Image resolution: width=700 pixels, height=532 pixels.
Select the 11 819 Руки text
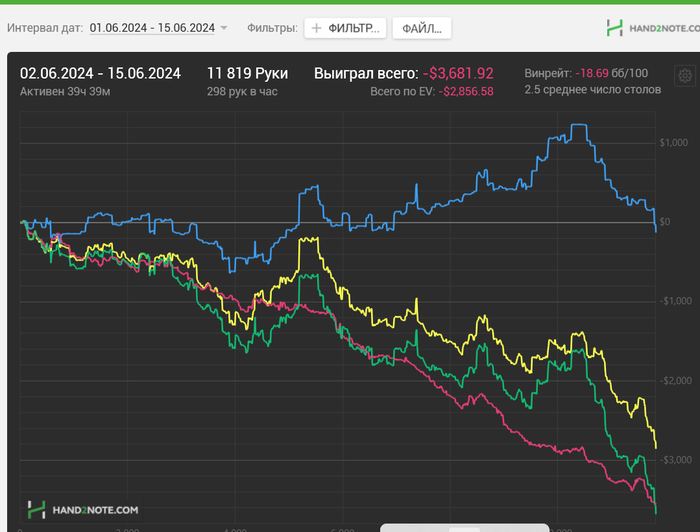click(x=247, y=73)
